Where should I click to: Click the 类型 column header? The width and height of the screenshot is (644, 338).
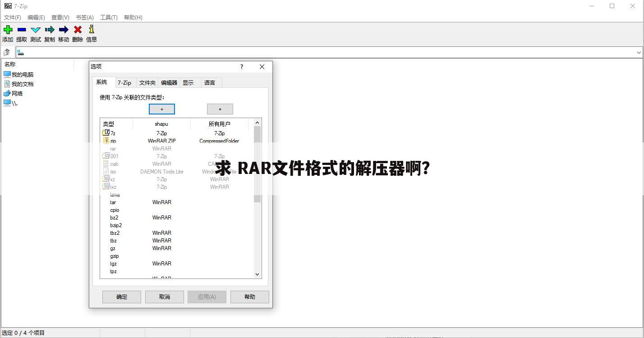[x=116, y=123]
